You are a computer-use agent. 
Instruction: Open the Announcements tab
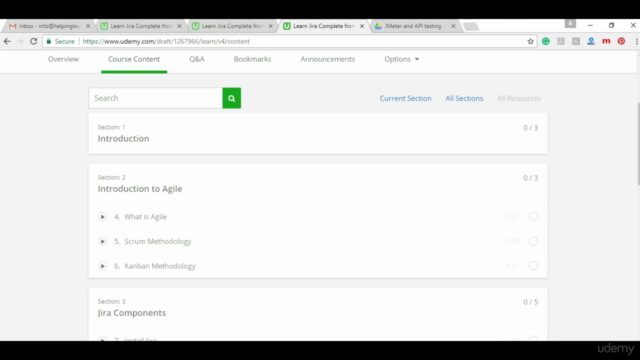(328, 59)
